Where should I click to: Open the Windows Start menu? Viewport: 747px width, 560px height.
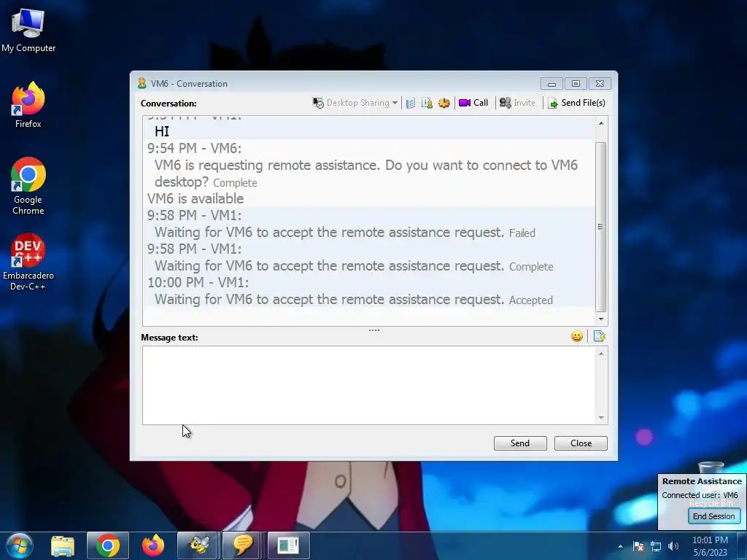pyautogui.click(x=19, y=545)
